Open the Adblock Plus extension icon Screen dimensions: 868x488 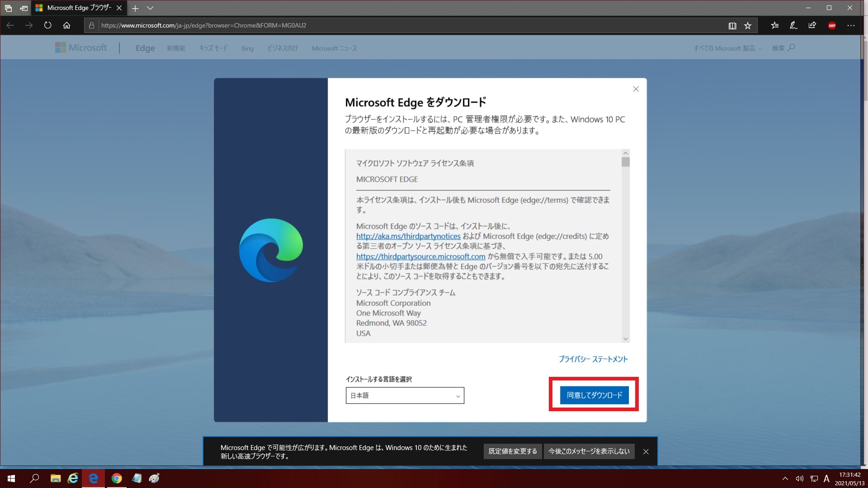pyautogui.click(x=832, y=25)
